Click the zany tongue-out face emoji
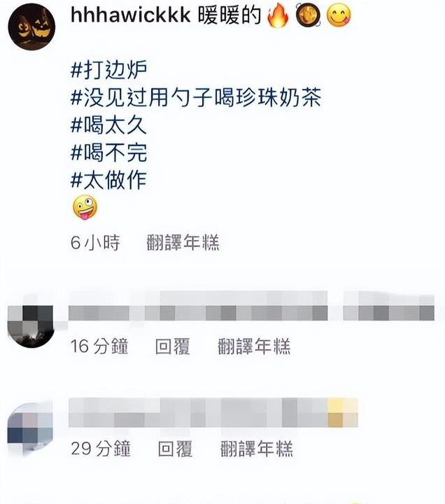 point(85,207)
